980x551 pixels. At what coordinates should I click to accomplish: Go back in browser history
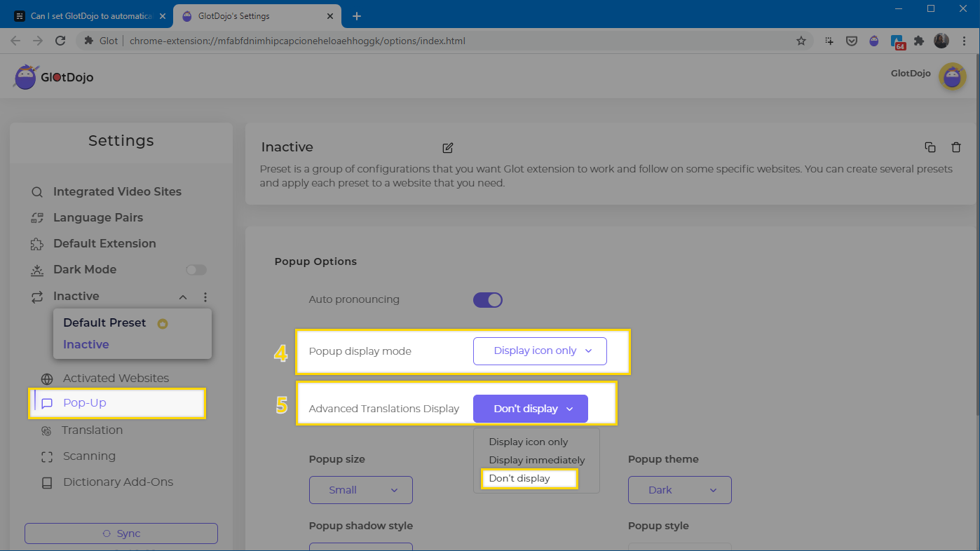pyautogui.click(x=15, y=41)
